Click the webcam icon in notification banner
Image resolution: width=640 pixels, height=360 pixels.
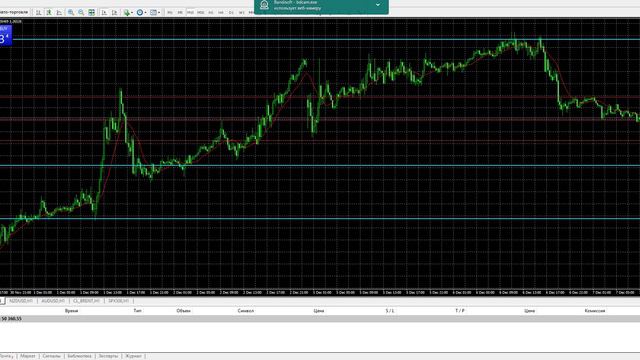[x=264, y=5]
